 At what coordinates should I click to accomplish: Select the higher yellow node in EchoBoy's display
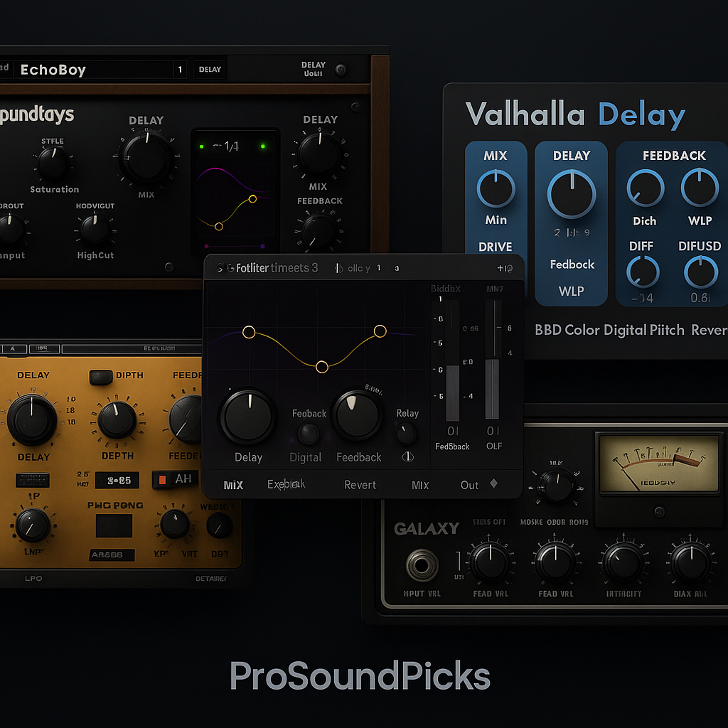(252, 199)
